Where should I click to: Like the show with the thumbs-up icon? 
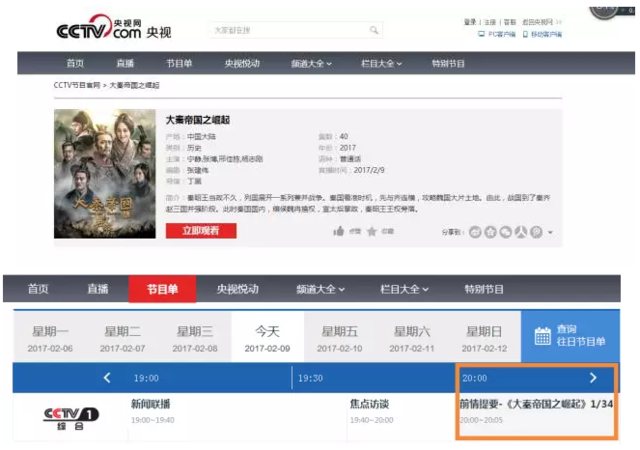(339, 232)
